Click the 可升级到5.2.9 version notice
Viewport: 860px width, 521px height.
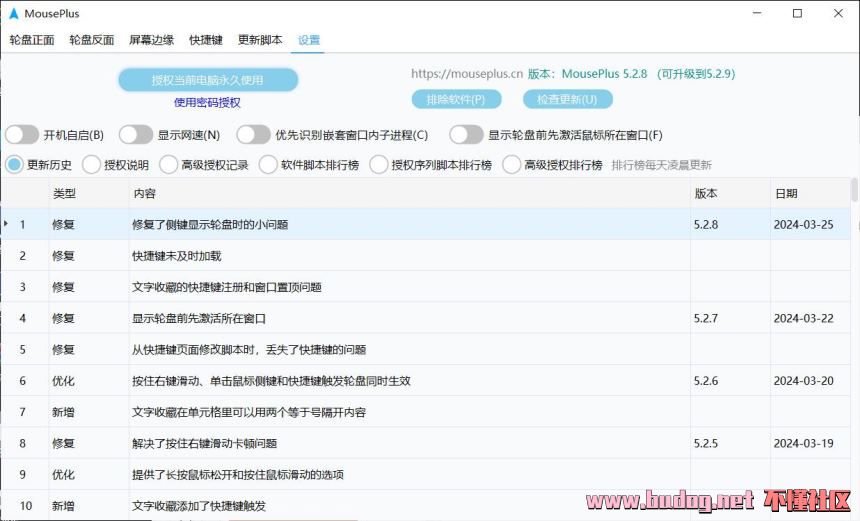coord(696,73)
